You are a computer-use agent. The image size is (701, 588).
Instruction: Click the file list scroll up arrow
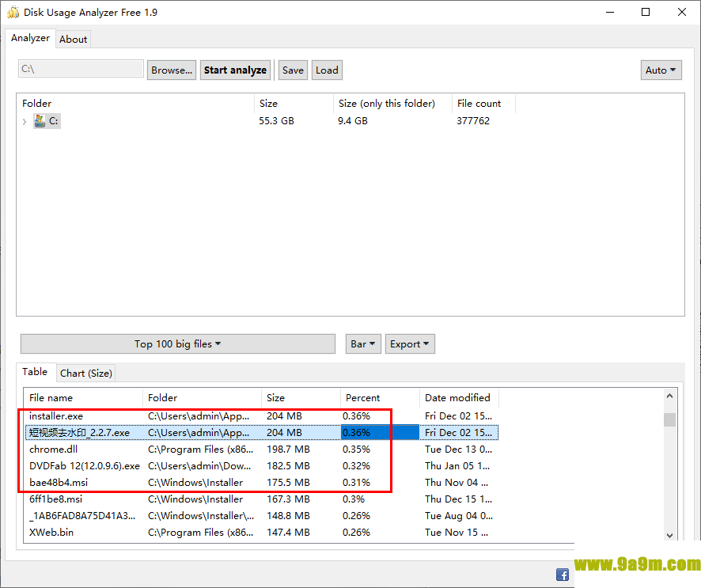669,396
